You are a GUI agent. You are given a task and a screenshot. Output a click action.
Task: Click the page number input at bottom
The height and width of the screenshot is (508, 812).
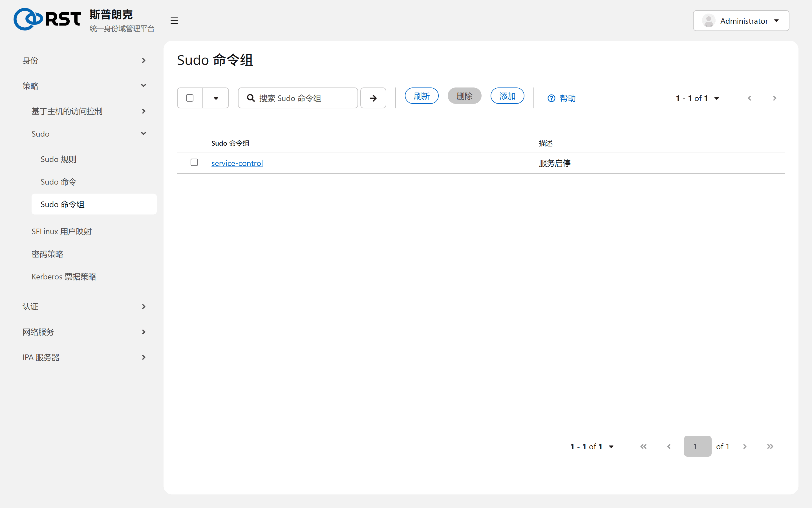coord(698,446)
